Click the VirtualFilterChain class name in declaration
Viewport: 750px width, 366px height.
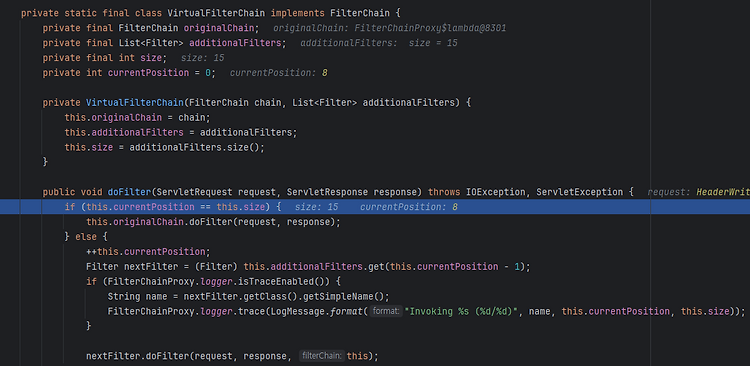pos(216,13)
